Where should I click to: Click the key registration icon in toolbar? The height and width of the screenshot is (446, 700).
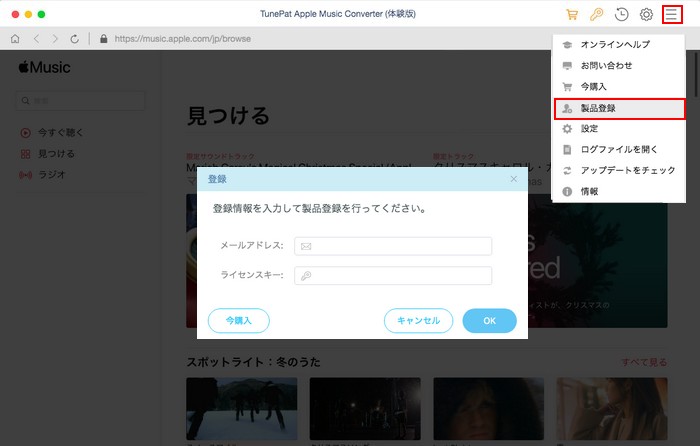tap(596, 14)
